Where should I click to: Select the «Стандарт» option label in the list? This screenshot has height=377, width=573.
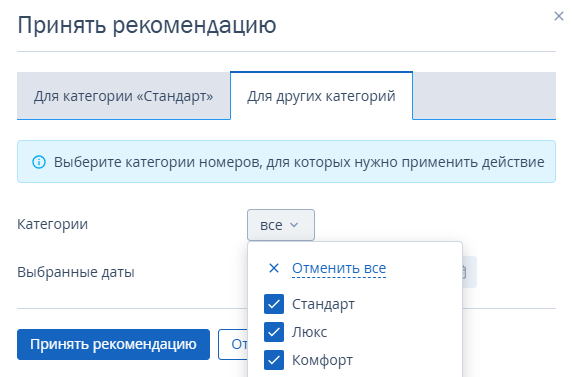323,304
